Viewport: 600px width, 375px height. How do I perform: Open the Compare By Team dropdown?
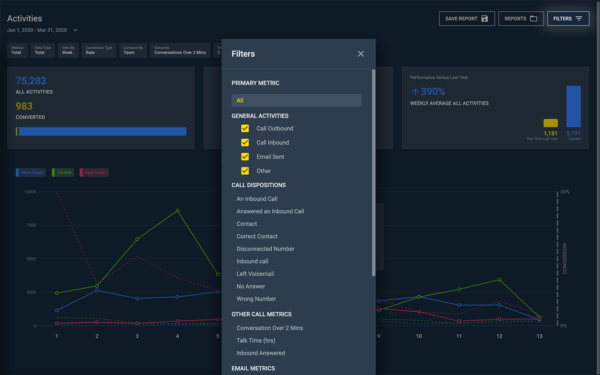pos(133,50)
